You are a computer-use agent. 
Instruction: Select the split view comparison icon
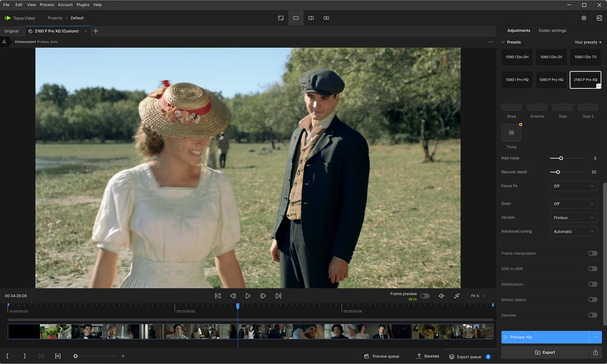[311, 18]
